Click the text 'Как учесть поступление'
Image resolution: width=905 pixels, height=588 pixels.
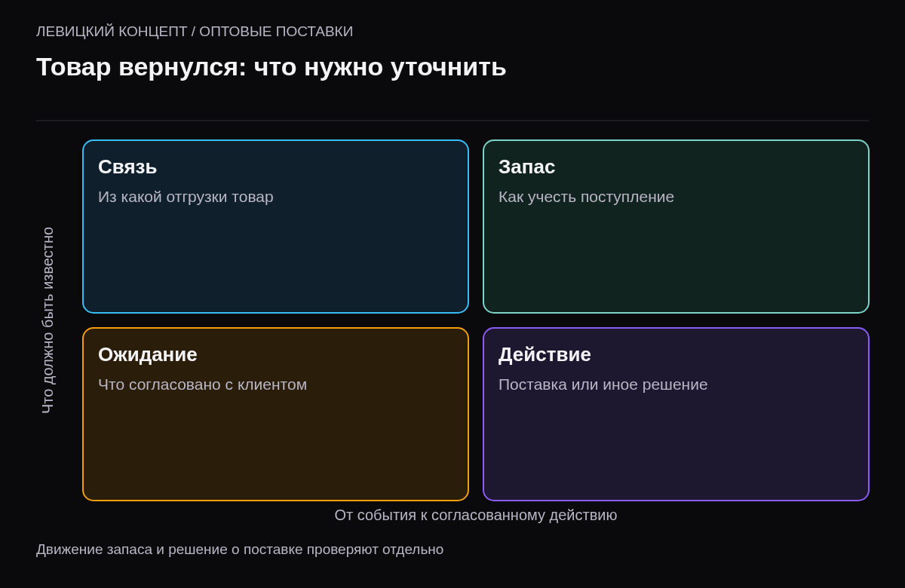[586, 197]
